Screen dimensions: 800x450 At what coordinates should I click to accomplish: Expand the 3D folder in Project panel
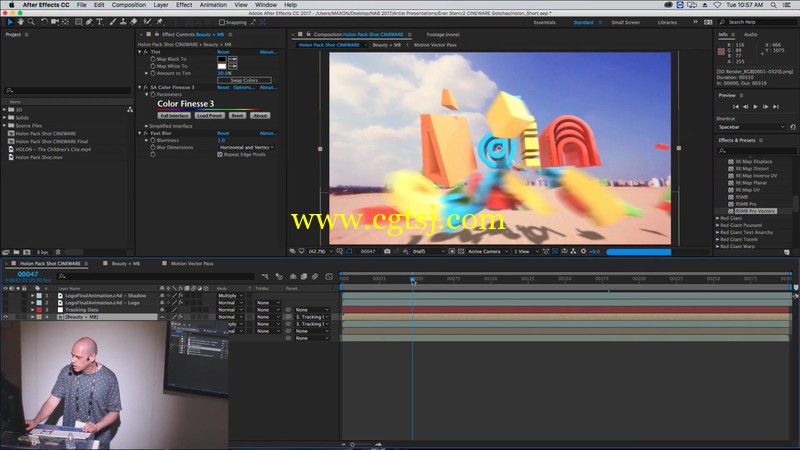[x=5, y=110]
